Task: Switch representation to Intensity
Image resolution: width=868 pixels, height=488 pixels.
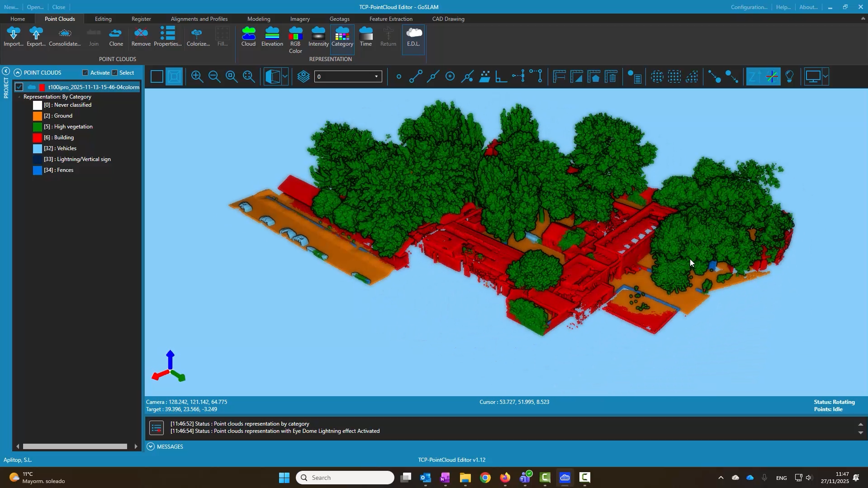Action: point(318,36)
